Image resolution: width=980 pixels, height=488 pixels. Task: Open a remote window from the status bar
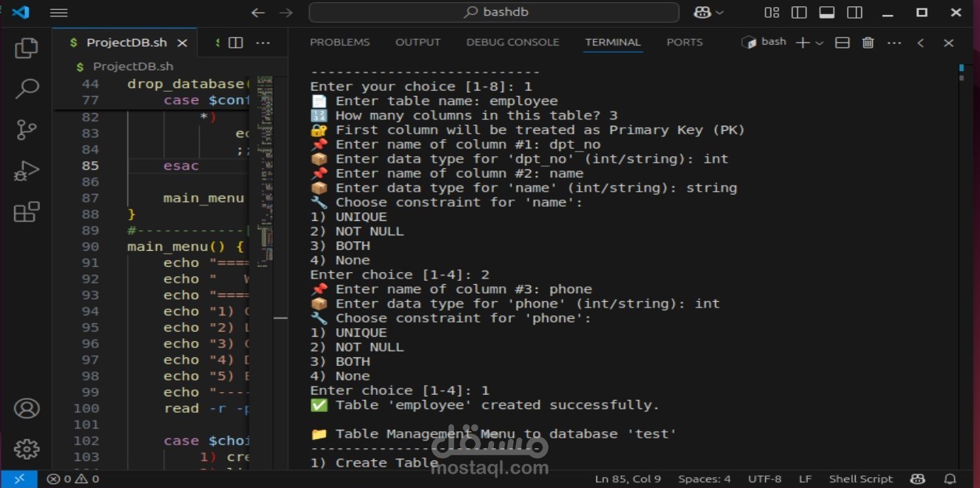click(x=19, y=479)
